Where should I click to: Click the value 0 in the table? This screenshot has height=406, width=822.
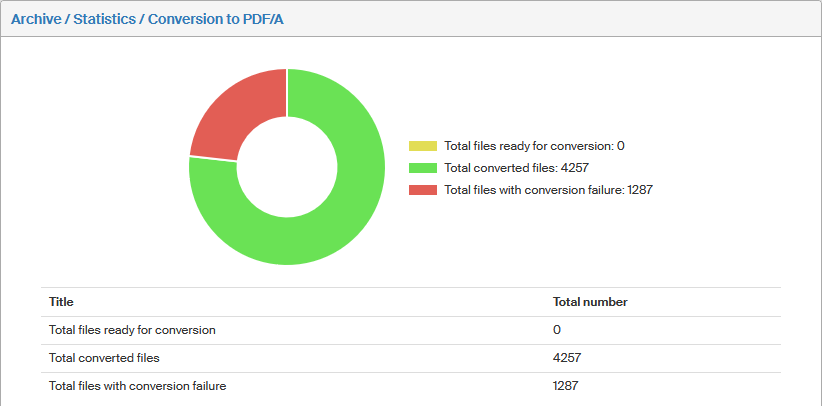557,330
